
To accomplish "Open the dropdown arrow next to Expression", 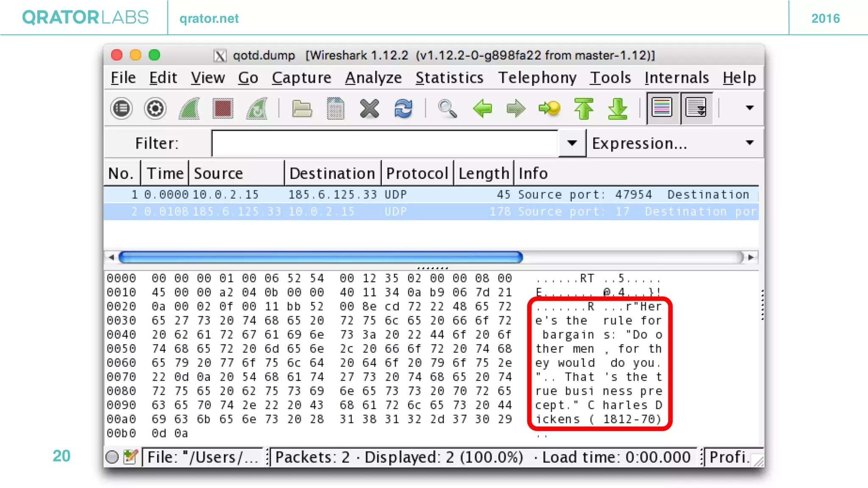I will (749, 143).
